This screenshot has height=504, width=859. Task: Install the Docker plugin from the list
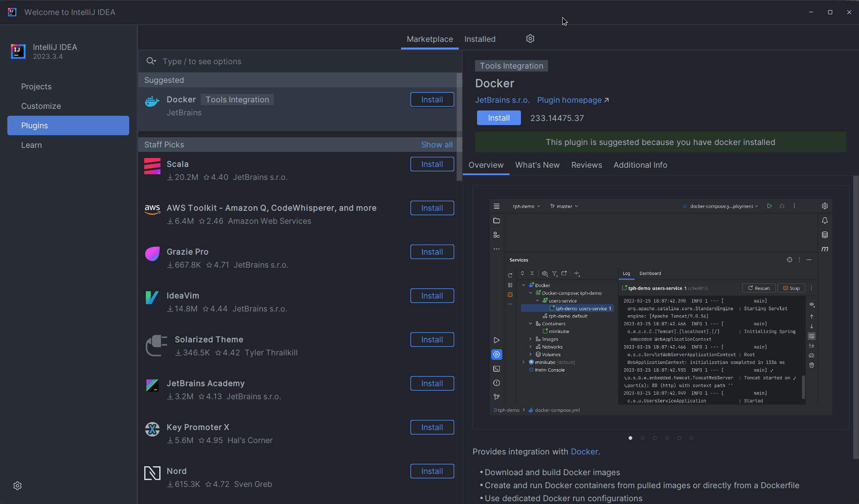tap(432, 100)
